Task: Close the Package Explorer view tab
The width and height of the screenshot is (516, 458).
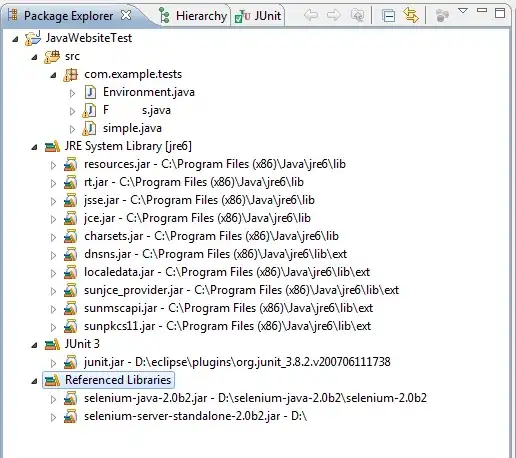Action: 126,15
